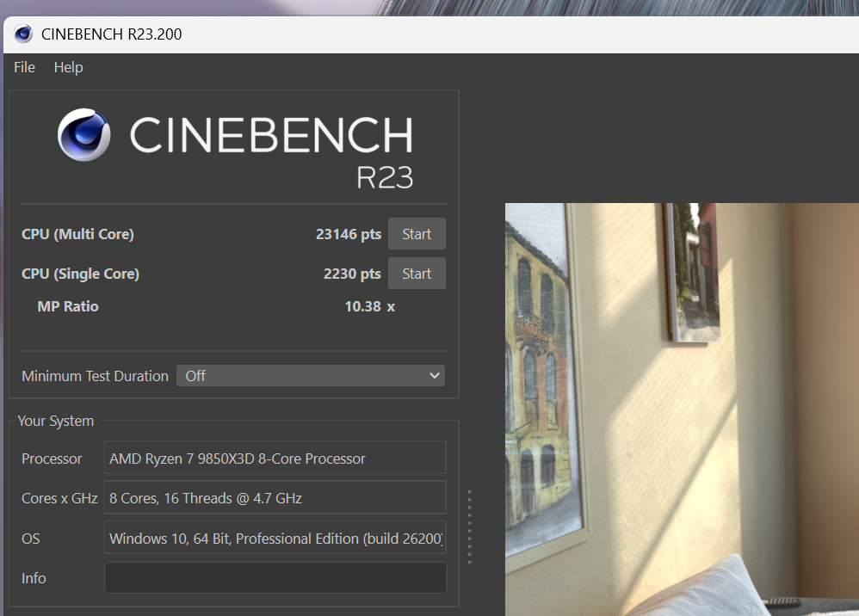Start the CPU Single Core benchmark

(417, 273)
